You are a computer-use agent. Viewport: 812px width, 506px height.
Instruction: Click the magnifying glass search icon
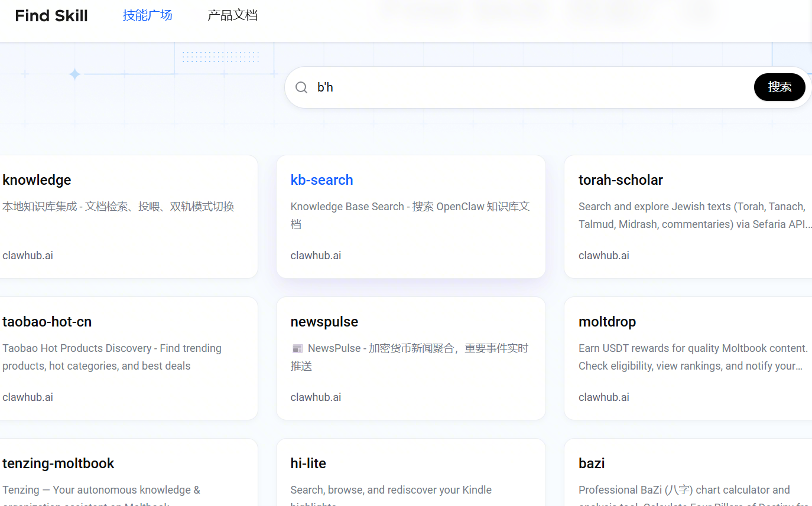click(301, 87)
